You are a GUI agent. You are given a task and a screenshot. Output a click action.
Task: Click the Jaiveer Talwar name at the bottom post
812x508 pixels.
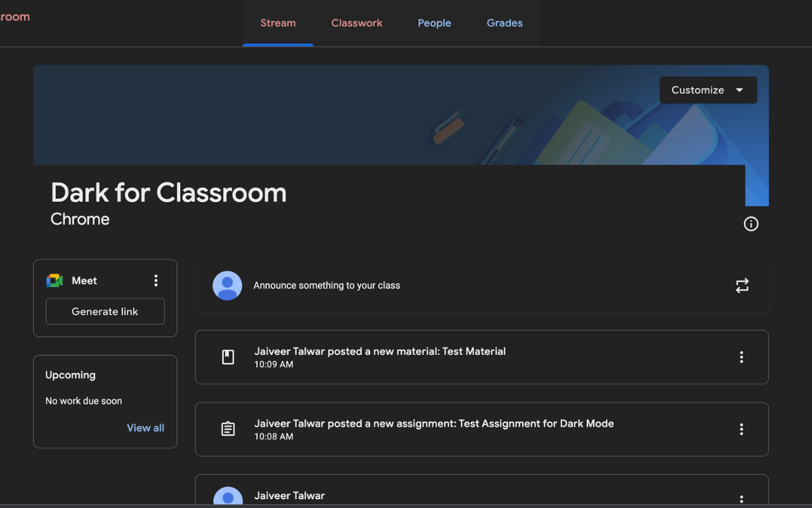pos(289,496)
